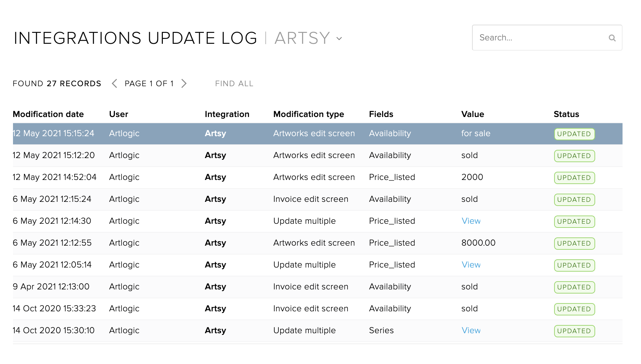The width and height of the screenshot is (641, 364).
Task: Open View link for 6 May 12:05:14 row
Action: click(471, 265)
